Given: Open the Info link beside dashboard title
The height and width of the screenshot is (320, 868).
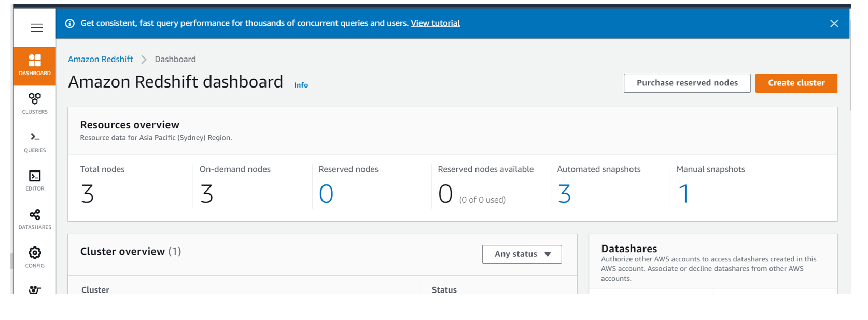Looking at the screenshot, I should coord(301,85).
